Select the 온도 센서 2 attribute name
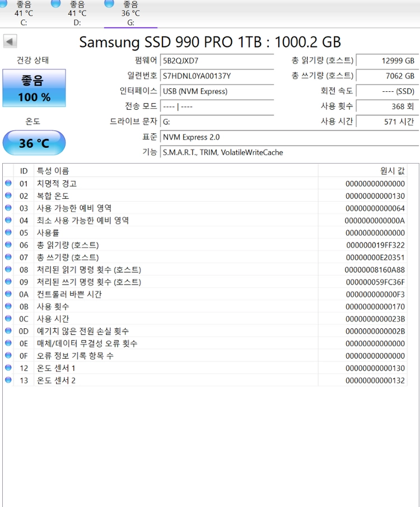 point(56,380)
